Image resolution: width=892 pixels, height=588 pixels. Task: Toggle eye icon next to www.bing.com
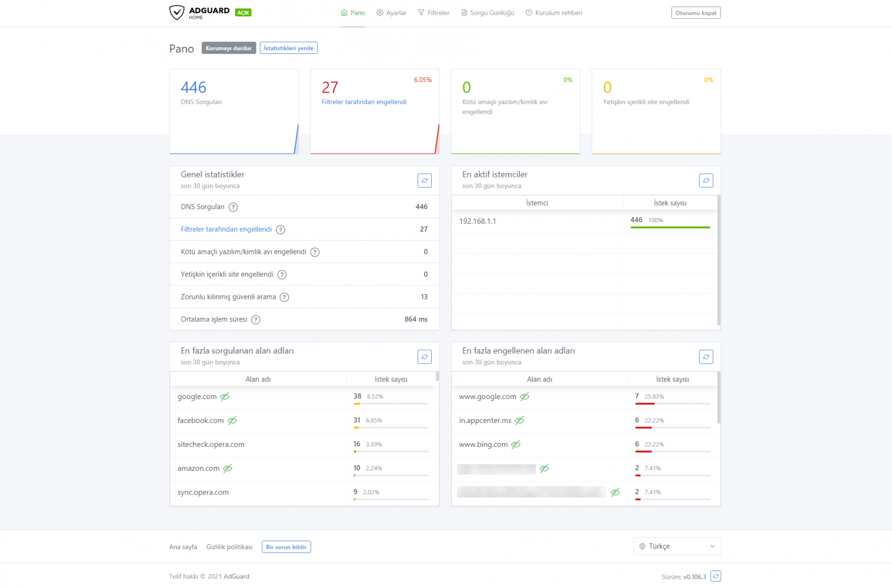point(516,445)
